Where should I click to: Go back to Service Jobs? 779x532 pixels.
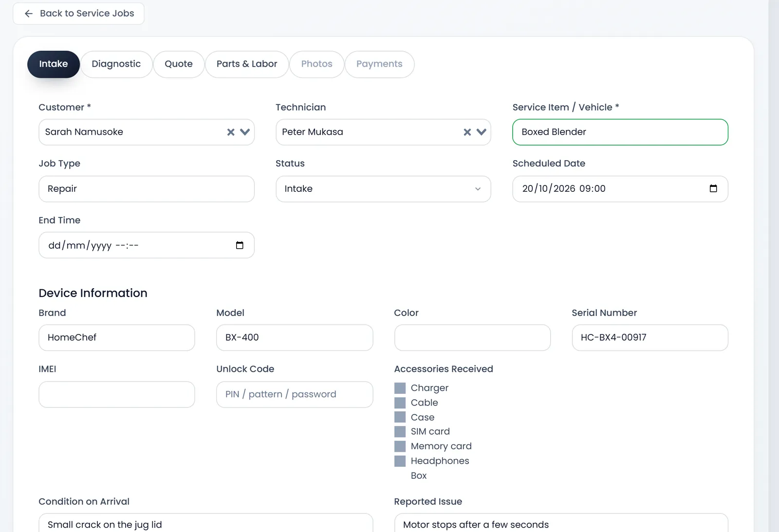pyautogui.click(x=78, y=14)
